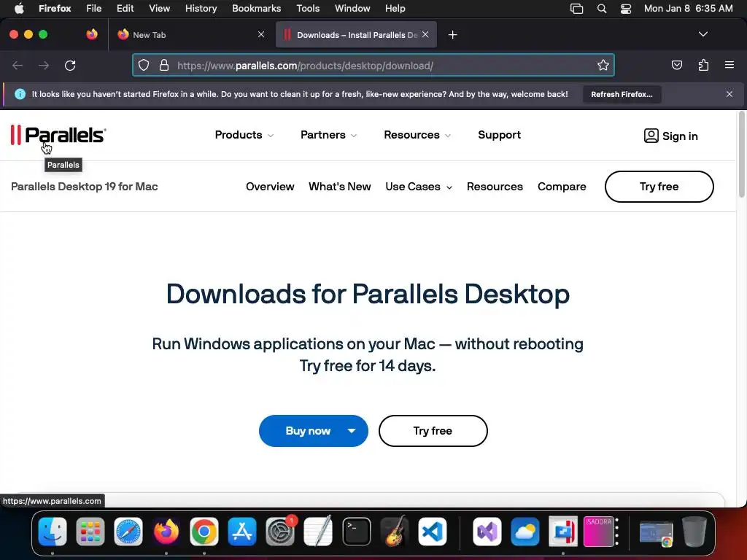
Task: Click the Support link
Action: tap(499, 135)
